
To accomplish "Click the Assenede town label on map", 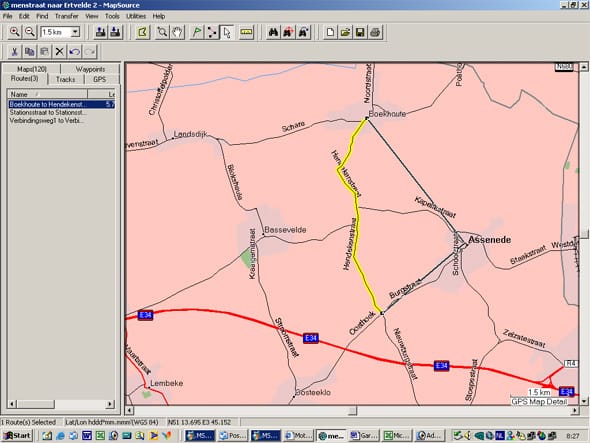I will click(489, 240).
